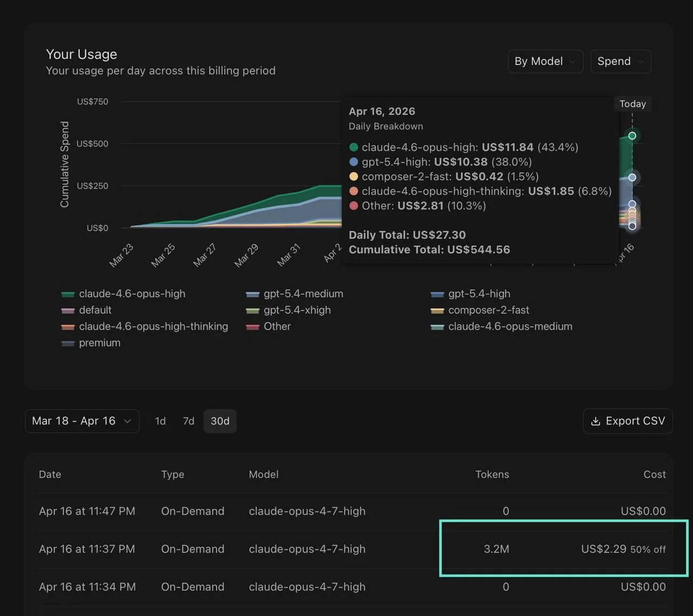The image size is (693, 616).
Task: Click the Daily Total US$27.30 line
Action: point(407,235)
